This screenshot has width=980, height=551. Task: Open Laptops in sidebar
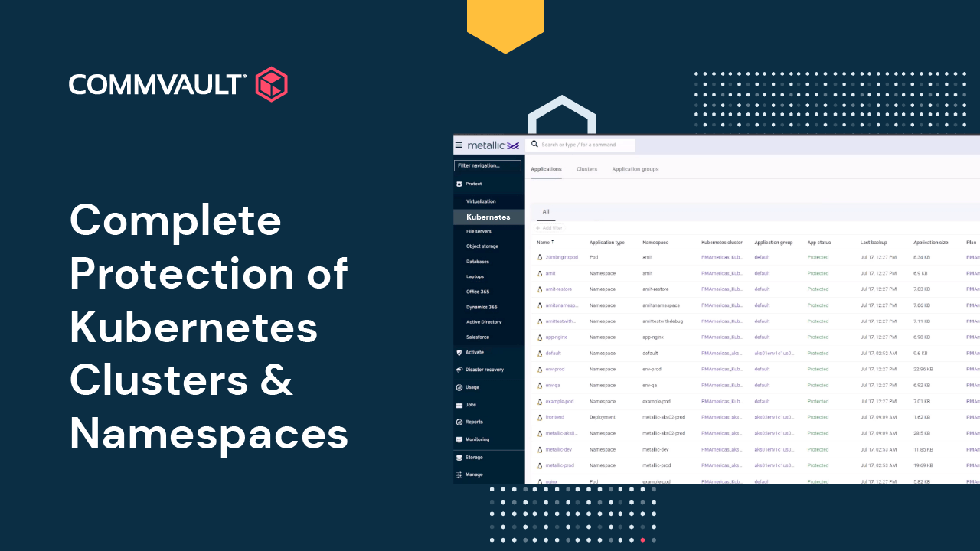(x=475, y=276)
